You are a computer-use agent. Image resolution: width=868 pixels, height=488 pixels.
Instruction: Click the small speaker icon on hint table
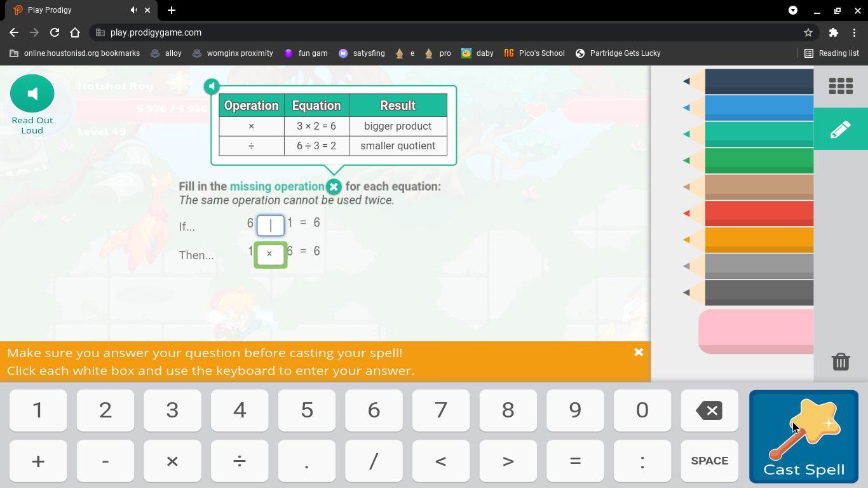tap(212, 86)
